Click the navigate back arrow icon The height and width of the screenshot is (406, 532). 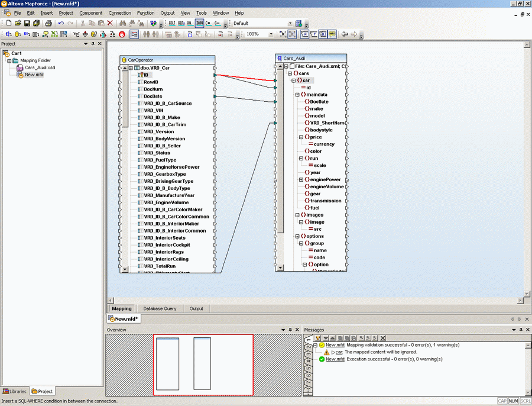(x=345, y=34)
